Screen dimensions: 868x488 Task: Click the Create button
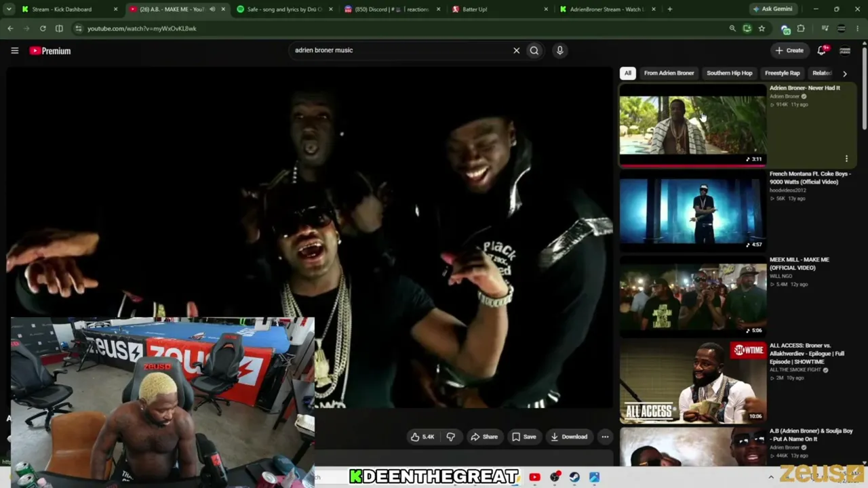(x=789, y=50)
